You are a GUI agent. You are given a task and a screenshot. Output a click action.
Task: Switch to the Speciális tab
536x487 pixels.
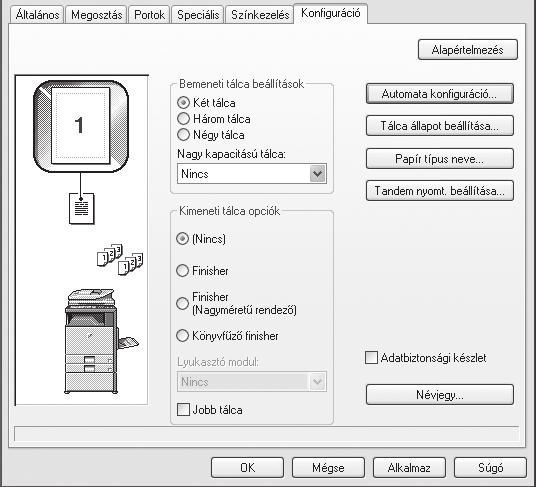point(198,15)
